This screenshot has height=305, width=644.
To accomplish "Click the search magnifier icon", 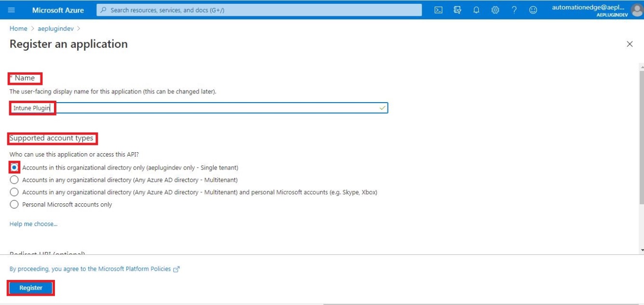I will 103,10.
